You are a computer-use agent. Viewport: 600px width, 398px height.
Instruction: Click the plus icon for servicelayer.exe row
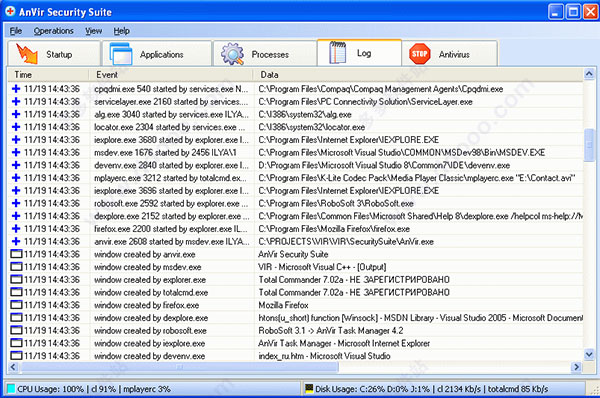[16, 101]
